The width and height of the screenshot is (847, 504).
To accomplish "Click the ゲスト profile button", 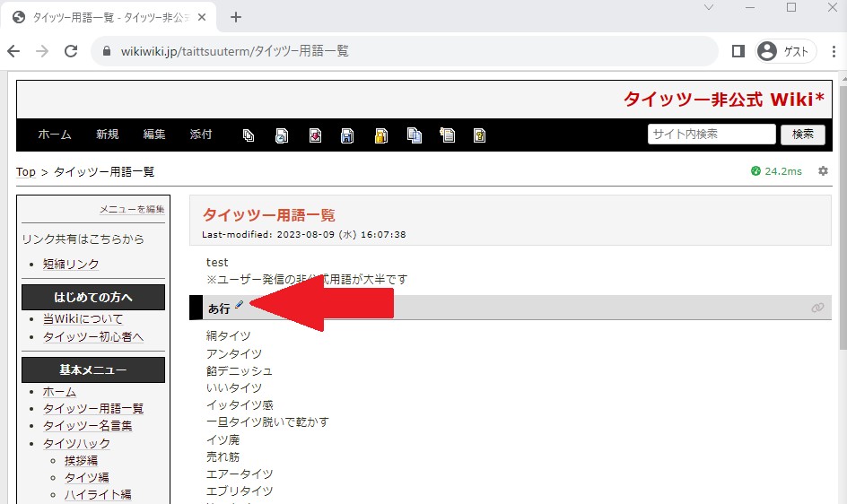I will (785, 51).
